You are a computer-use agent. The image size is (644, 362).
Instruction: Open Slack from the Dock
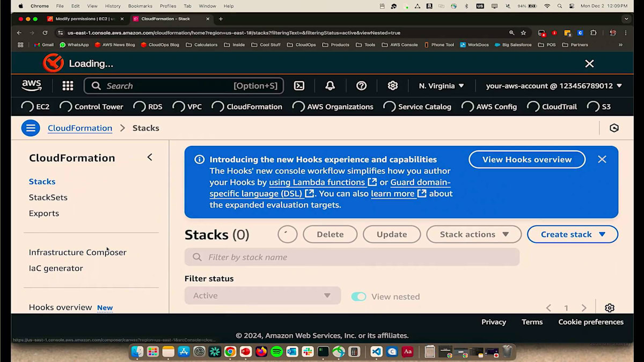click(x=308, y=352)
